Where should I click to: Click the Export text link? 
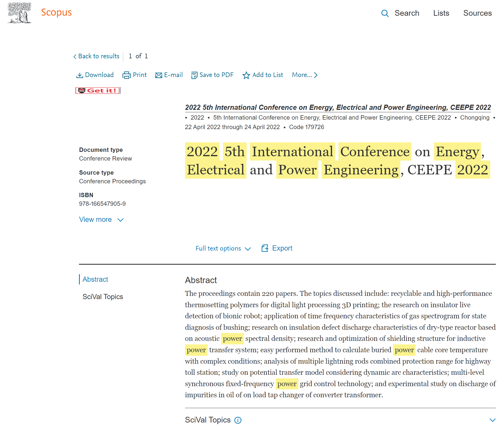pos(282,248)
